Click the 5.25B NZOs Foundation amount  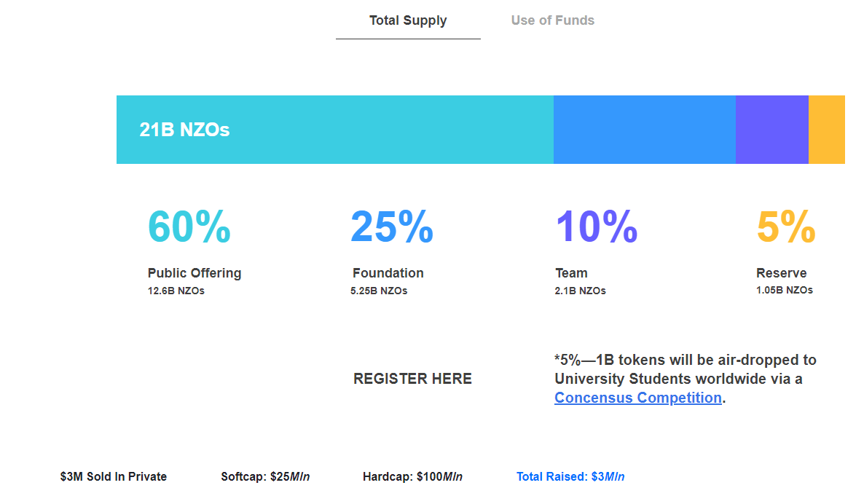click(379, 291)
